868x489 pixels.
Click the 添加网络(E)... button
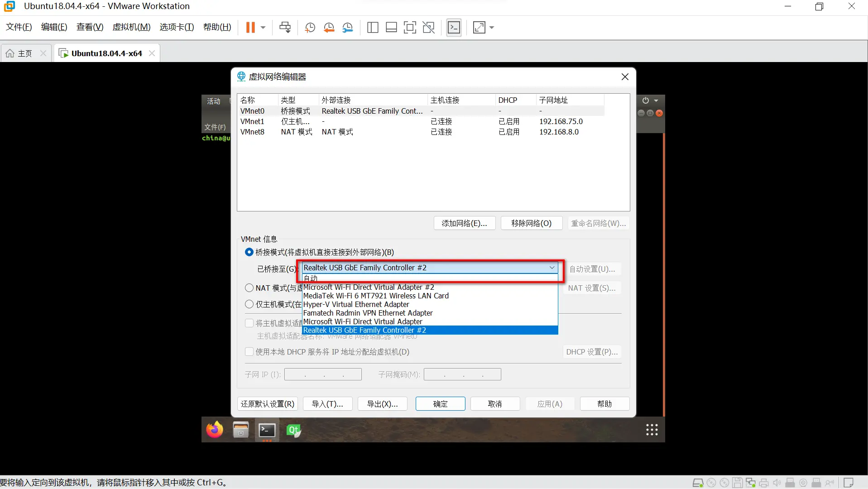[465, 223]
